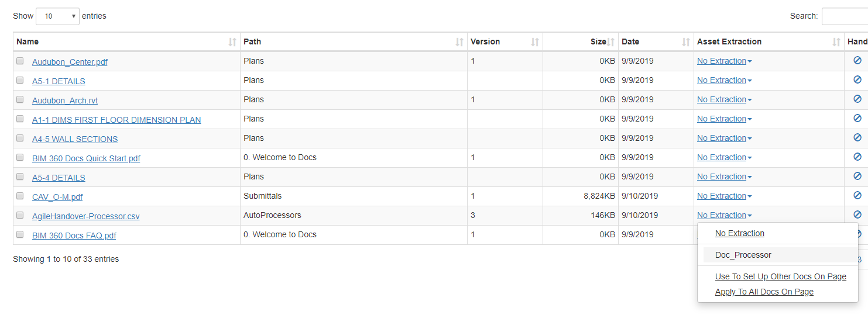Open the Show entries count dropdown
Viewport: 868px width, 315px height.
coord(57,16)
